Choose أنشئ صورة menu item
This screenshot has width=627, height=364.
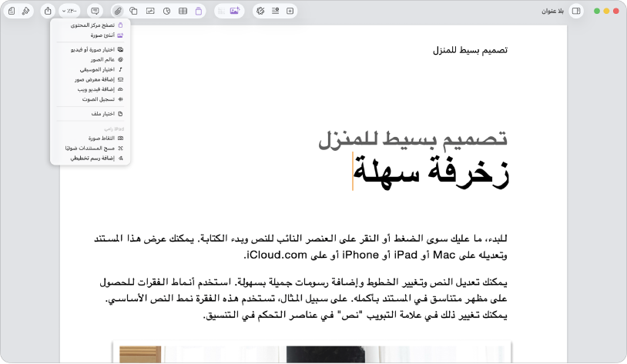coord(90,35)
